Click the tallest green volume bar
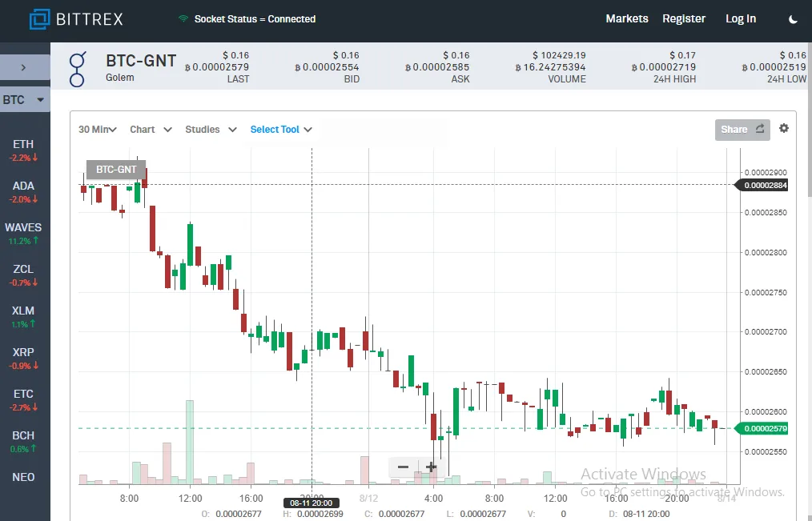The height and width of the screenshot is (521, 812). pos(190,442)
